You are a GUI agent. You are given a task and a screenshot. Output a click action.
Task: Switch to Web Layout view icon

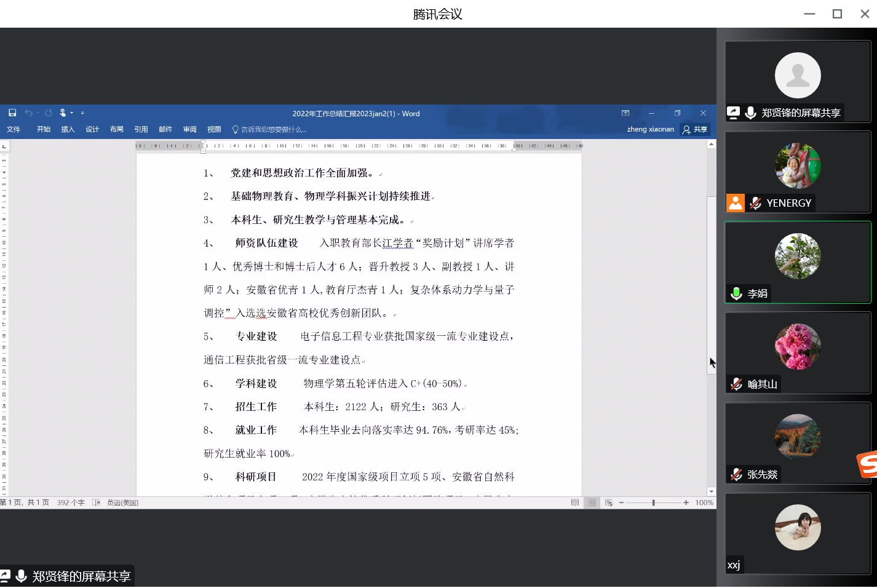[x=608, y=503]
